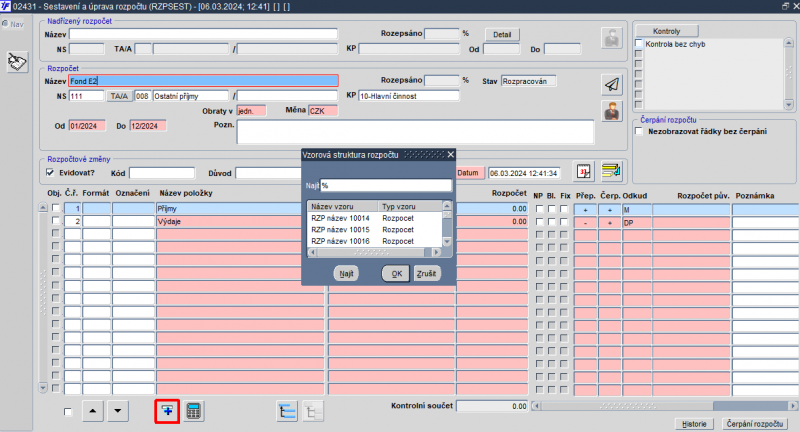The height and width of the screenshot is (432, 800).
Task: Click the KP field 10-Hlavní činnost
Action: [409, 96]
